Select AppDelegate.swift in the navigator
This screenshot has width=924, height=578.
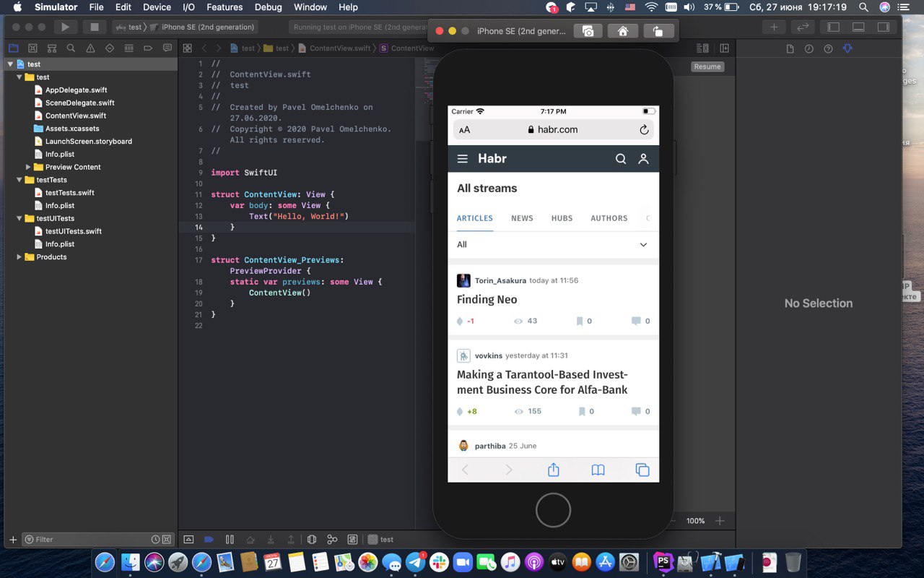(x=76, y=90)
